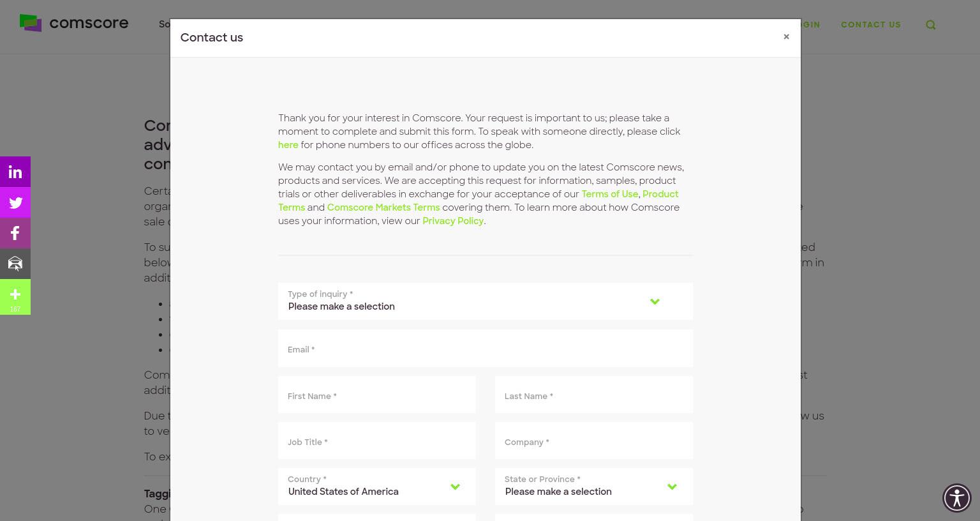Focus the Email input field
This screenshot has width=980, height=521.
pos(486,349)
